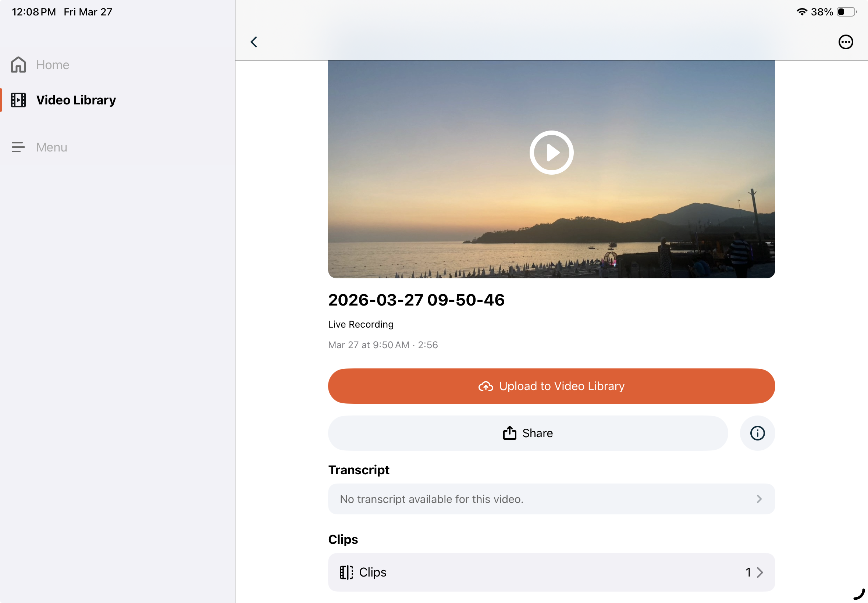Screen dimensions: 868x603
Task: Open the more options ellipsis menu
Action: coord(845,42)
